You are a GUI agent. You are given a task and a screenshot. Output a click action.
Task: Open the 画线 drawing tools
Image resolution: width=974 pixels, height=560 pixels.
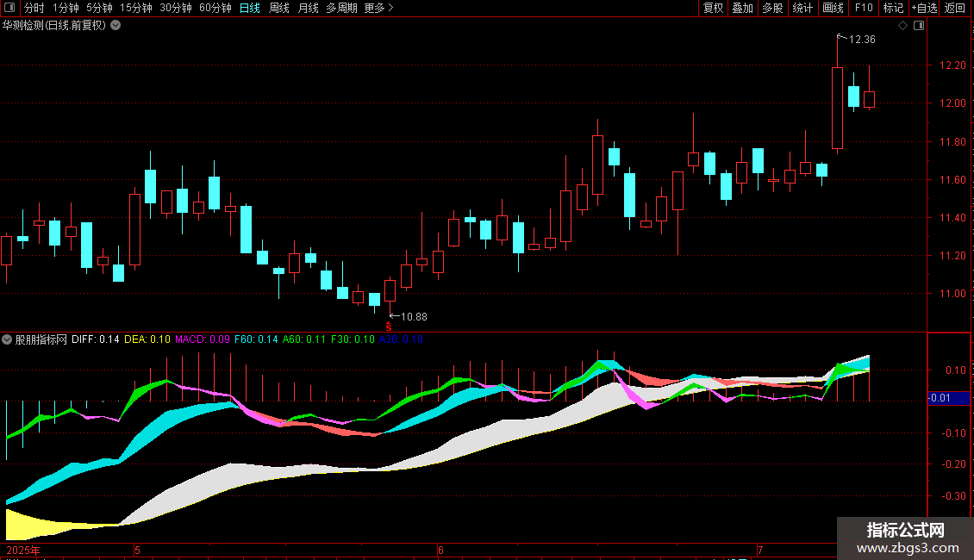point(833,8)
